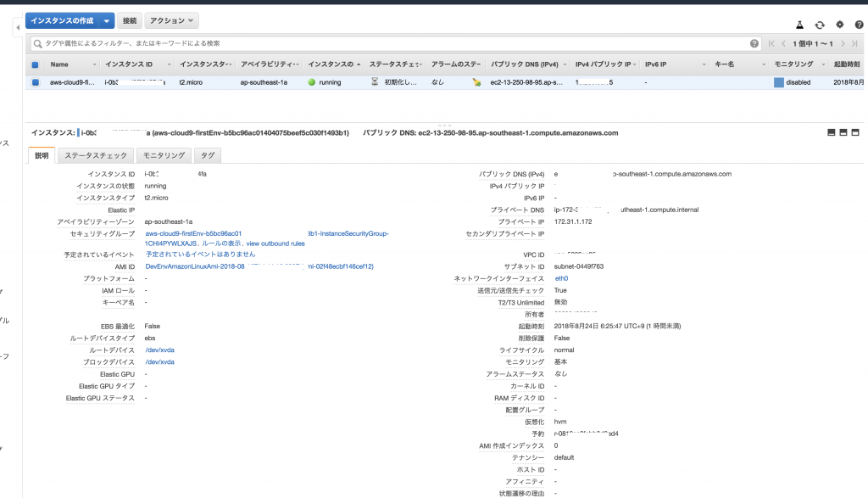Image resolution: width=868 pixels, height=498 pixels.
Task: Click subnet-0449f763 value
Action: click(578, 266)
